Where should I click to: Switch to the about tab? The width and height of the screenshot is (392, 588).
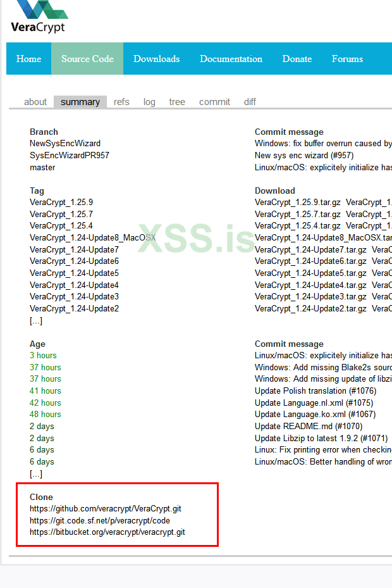click(x=35, y=102)
